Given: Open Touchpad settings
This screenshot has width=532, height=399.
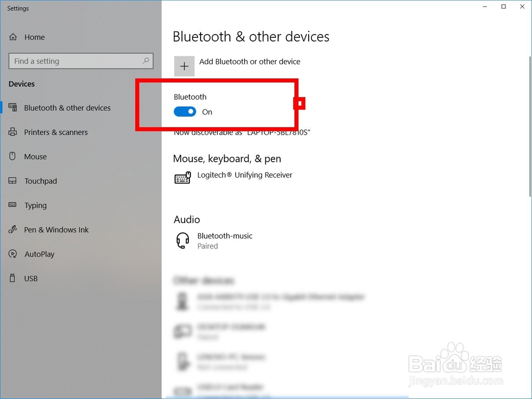Looking at the screenshot, I should coord(40,181).
